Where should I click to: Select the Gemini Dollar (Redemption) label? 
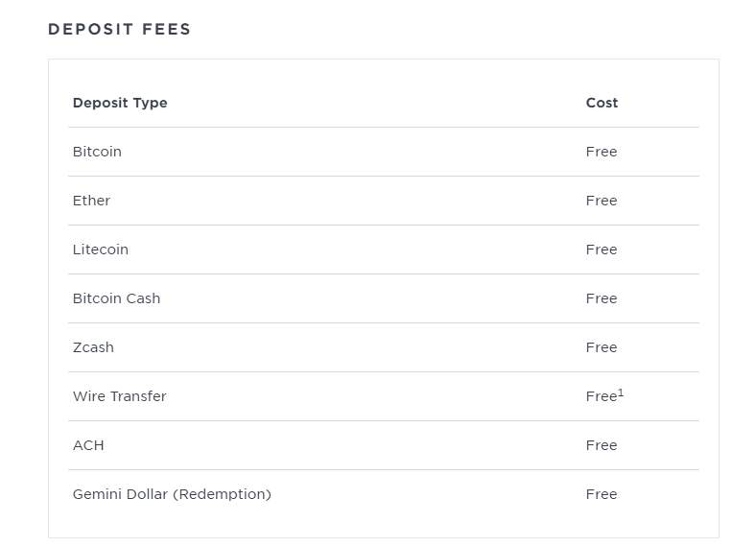point(172,494)
